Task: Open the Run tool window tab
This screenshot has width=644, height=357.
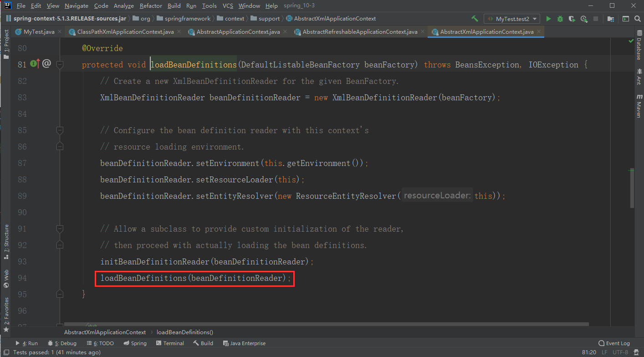Action: pyautogui.click(x=26, y=343)
